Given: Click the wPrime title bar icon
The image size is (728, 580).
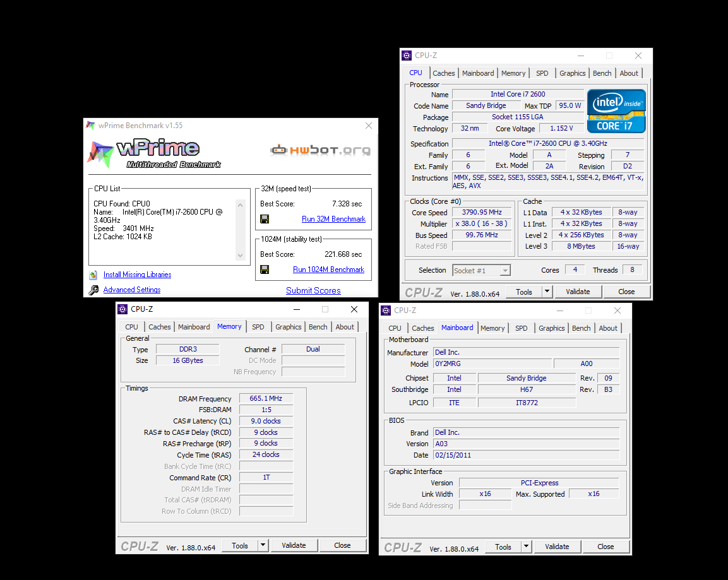Looking at the screenshot, I should click(90, 126).
